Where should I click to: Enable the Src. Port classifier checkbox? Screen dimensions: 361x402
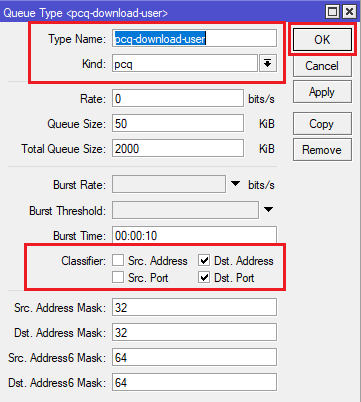pyautogui.click(x=118, y=277)
